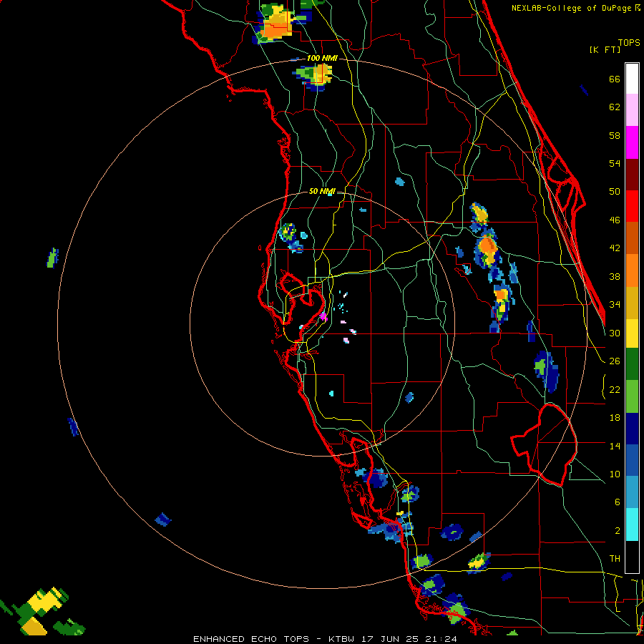Click the medium blue legend swatch
Viewport: 644px width, 644px height.
(x=632, y=461)
